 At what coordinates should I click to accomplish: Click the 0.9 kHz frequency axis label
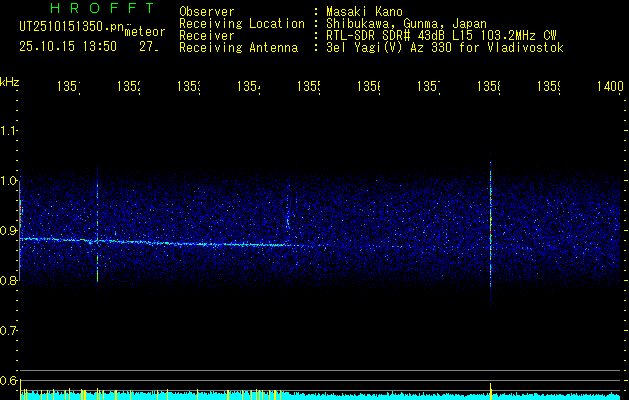(8, 230)
